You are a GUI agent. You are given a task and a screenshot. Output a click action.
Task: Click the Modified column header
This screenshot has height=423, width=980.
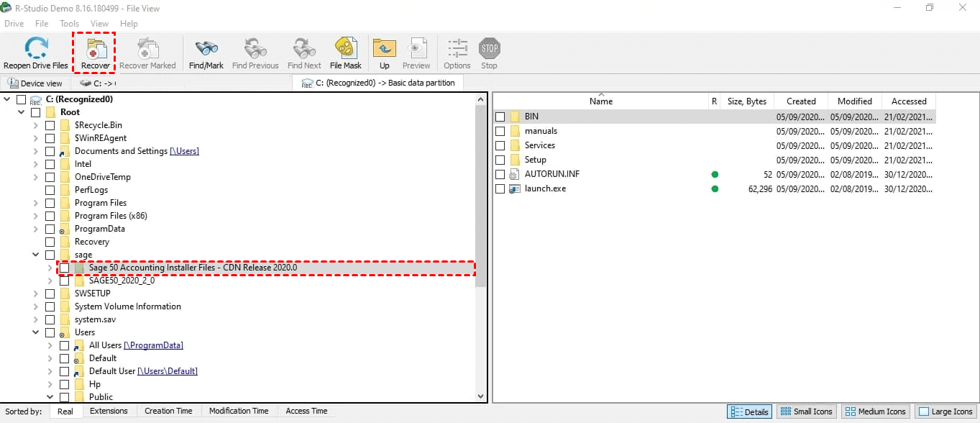click(855, 101)
